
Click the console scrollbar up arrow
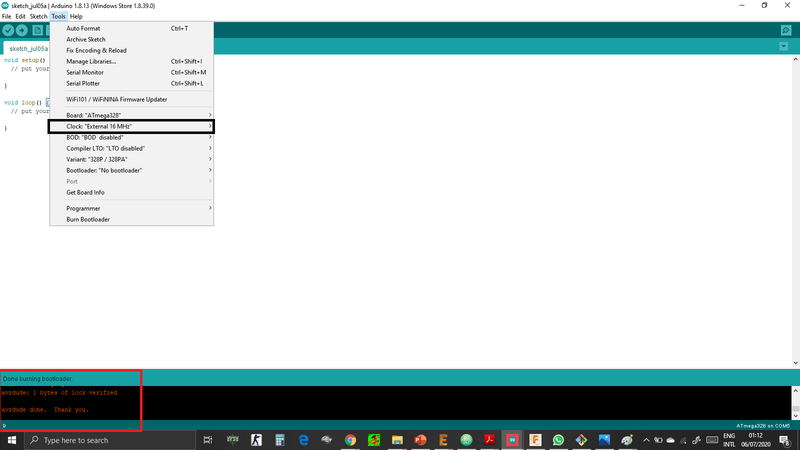(x=795, y=391)
